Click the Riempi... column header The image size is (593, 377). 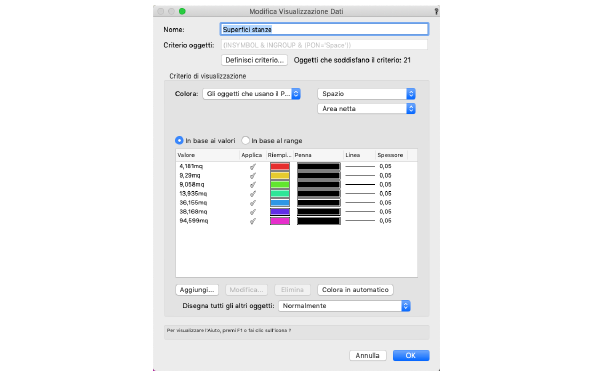tap(279, 155)
